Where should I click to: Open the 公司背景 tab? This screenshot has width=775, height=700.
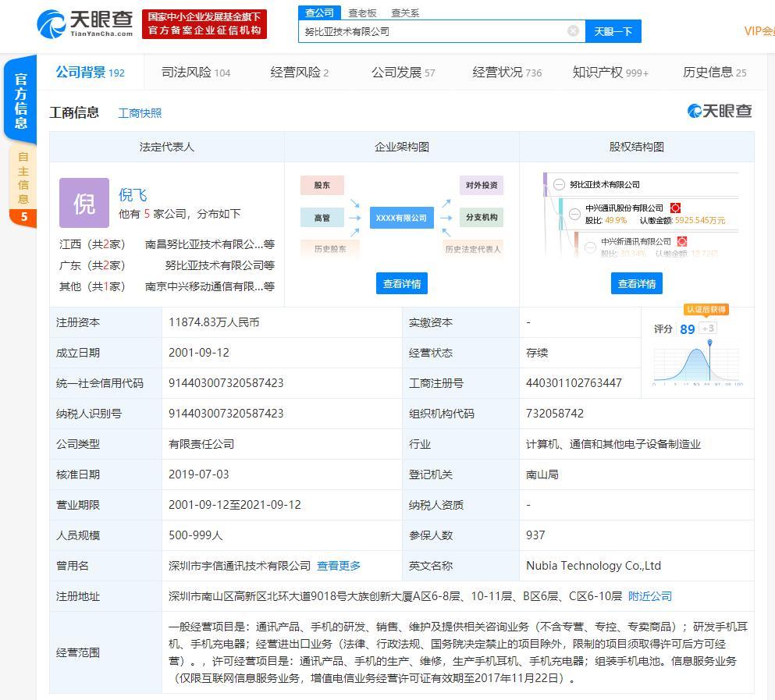click(x=90, y=72)
